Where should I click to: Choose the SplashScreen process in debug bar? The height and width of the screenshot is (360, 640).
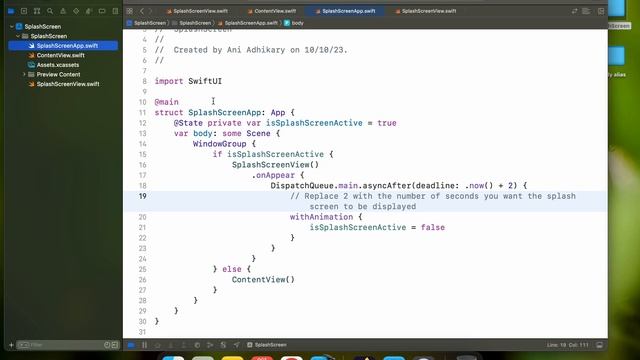point(267,345)
